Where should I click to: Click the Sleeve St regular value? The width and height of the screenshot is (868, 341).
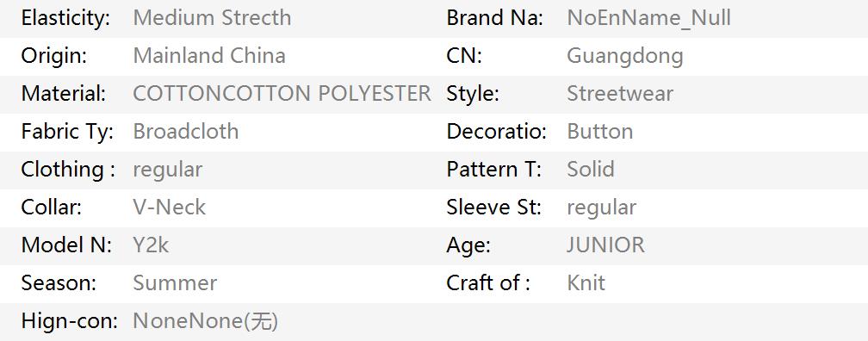pyautogui.click(x=602, y=208)
